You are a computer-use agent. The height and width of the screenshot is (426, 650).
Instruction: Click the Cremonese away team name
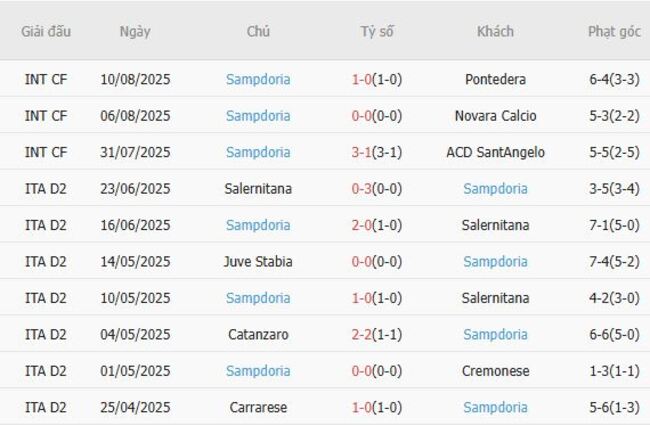[495, 371]
